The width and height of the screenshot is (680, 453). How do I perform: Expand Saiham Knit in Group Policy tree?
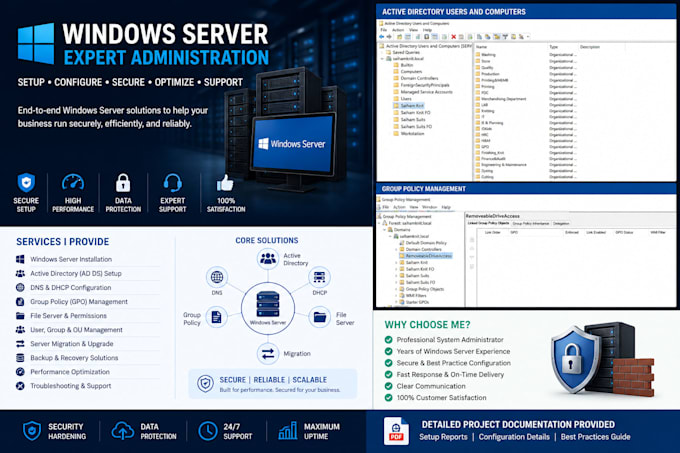pyautogui.click(x=396, y=262)
